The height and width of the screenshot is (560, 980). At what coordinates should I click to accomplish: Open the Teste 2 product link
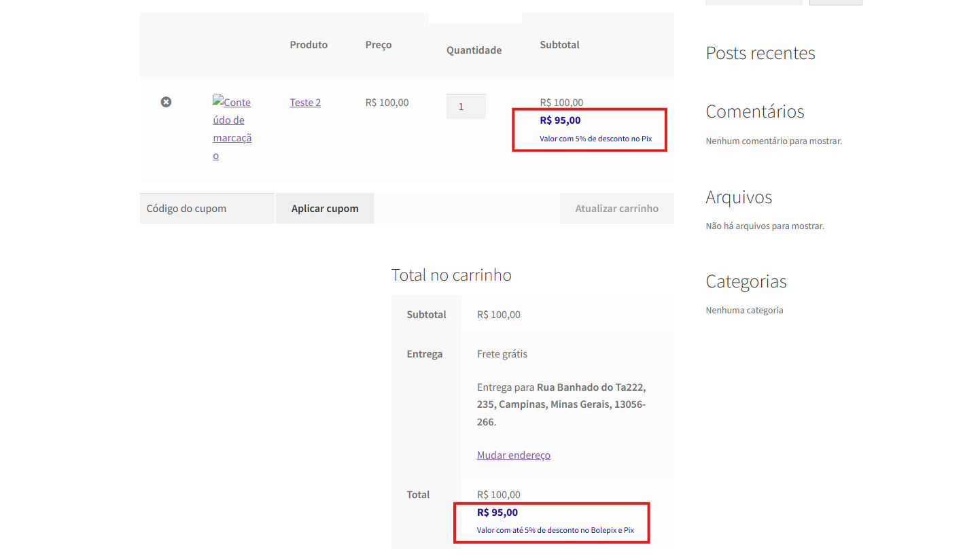tap(305, 103)
